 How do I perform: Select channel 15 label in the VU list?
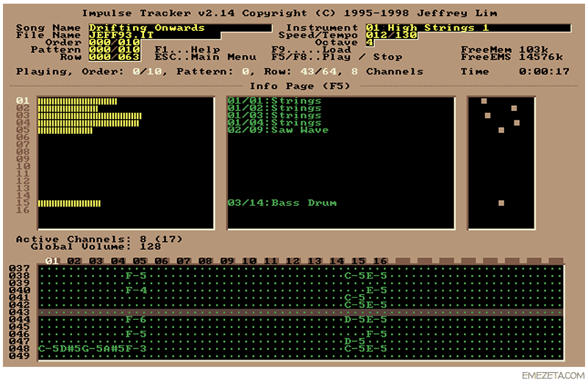click(23, 203)
